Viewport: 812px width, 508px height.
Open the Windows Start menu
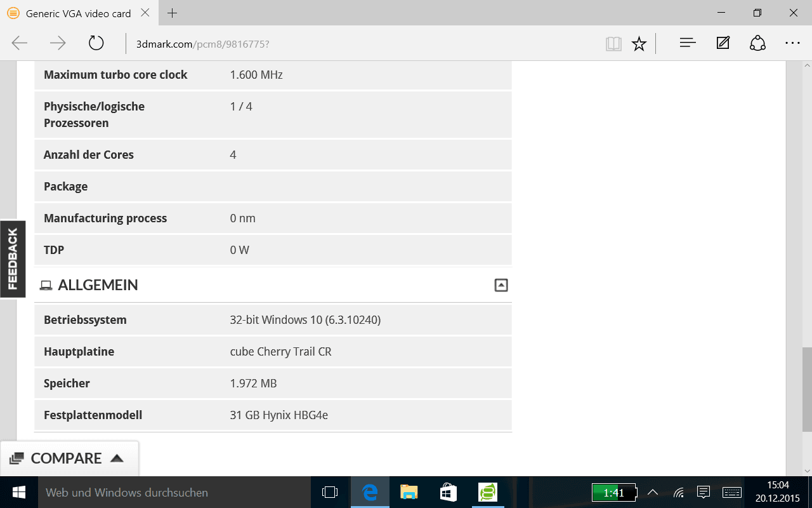[x=18, y=492]
